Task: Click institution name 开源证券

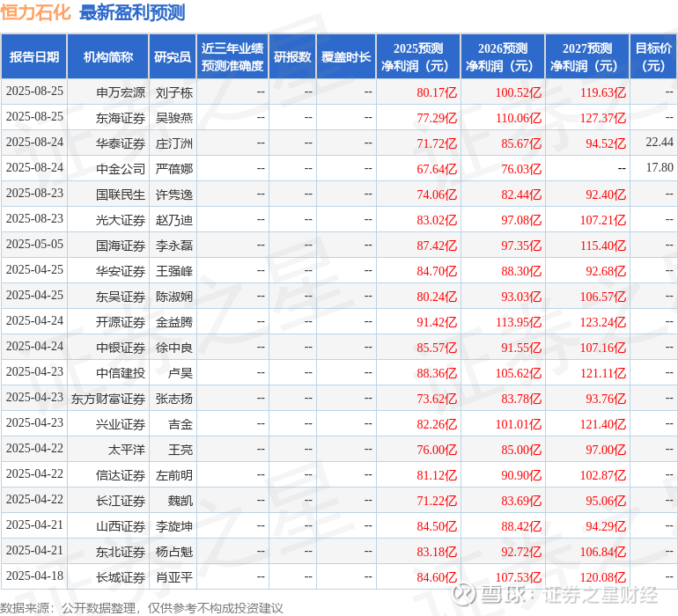Action: pos(121,322)
